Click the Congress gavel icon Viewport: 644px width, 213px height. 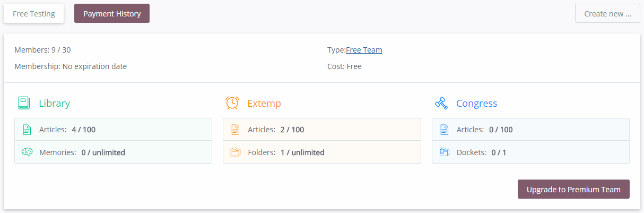[x=441, y=103]
